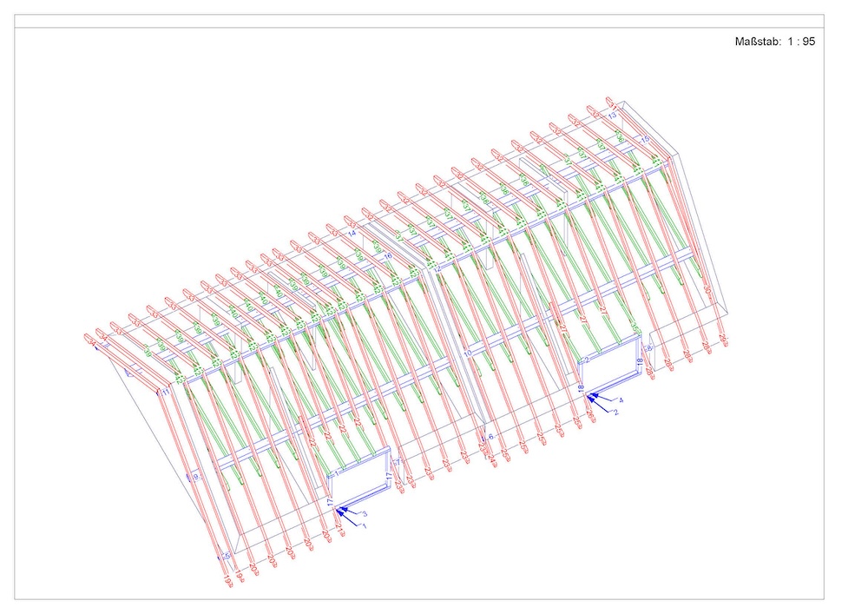Click red rafter label 30
This screenshot has width=868, height=614.
pyautogui.click(x=707, y=288)
